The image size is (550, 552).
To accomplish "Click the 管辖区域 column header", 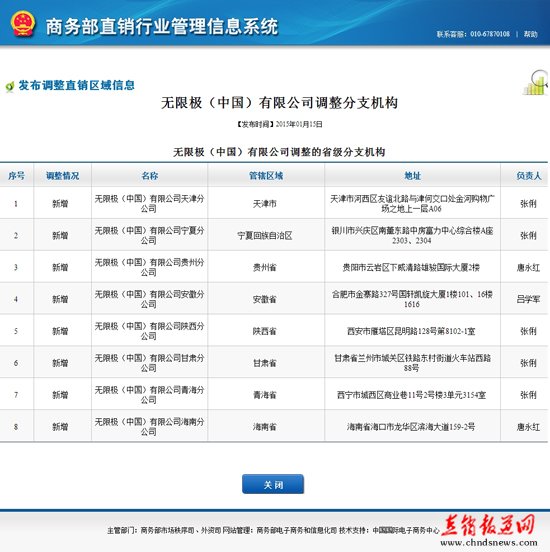I will coord(266,175).
